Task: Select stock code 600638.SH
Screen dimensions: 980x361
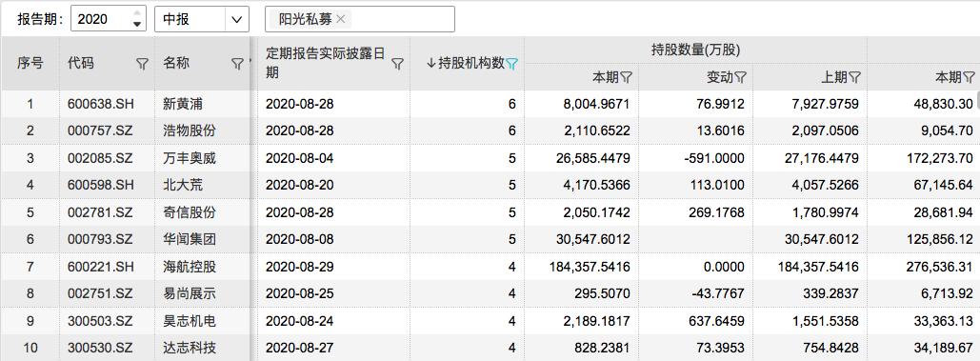Action: point(100,104)
